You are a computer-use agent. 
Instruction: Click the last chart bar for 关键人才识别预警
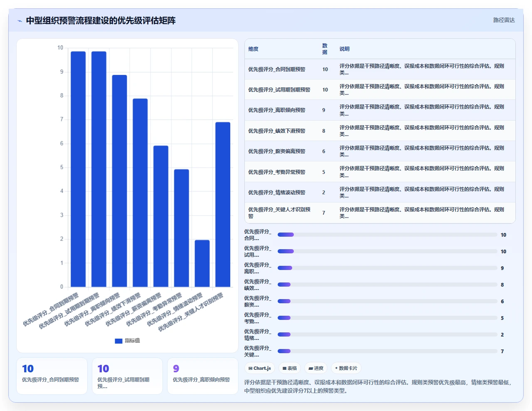tap(223, 205)
